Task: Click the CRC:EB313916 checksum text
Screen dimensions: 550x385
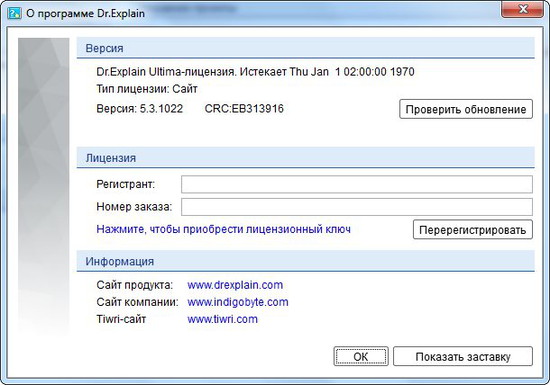Action: tap(244, 109)
